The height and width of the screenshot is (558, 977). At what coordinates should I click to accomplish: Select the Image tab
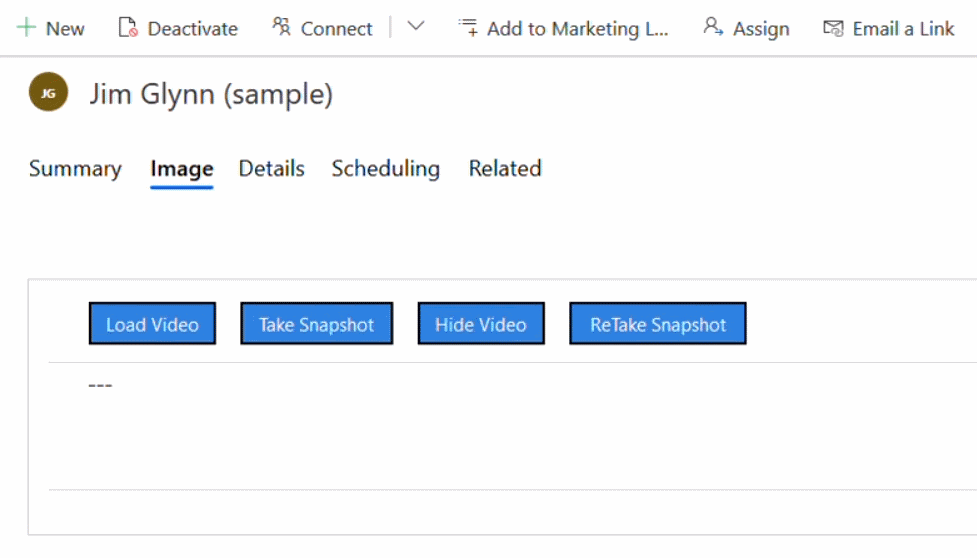182,169
